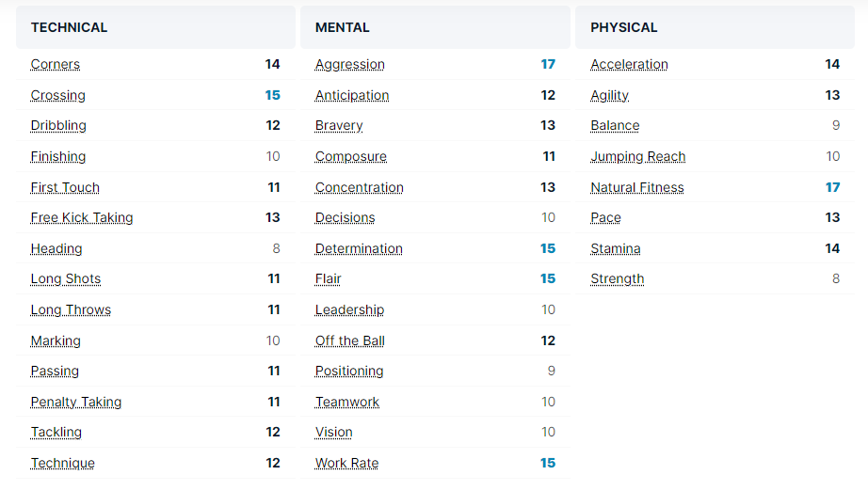Select the Determination attribute link
The width and height of the screenshot is (868, 491).
pyautogui.click(x=359, y=249)
